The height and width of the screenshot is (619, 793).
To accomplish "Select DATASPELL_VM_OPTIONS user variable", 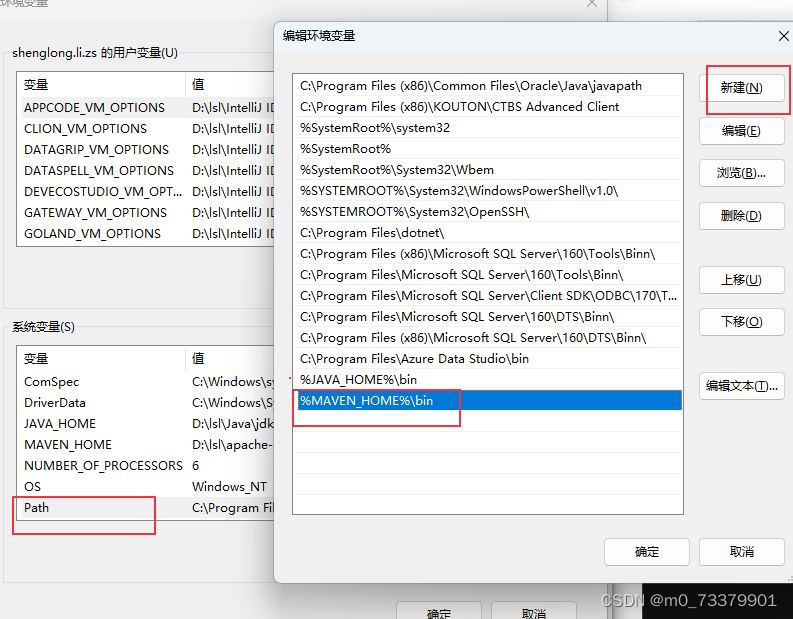I will tap(146, 171).
